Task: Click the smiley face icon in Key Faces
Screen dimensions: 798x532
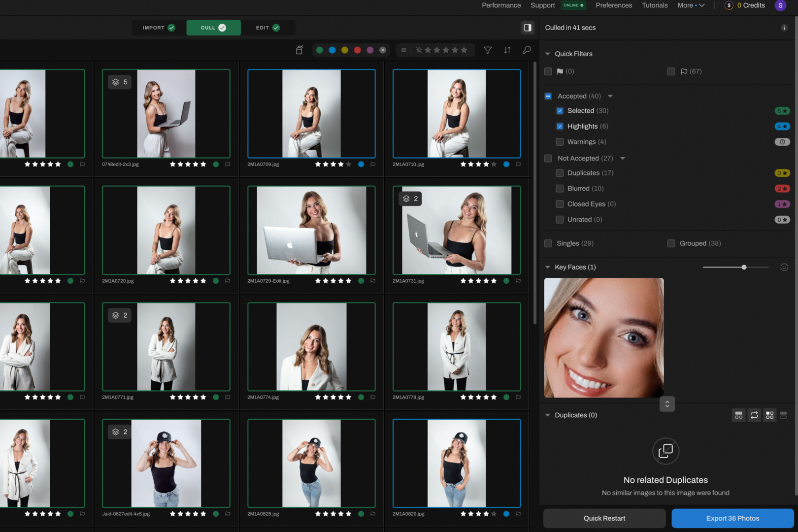Action: coord(784,267)
